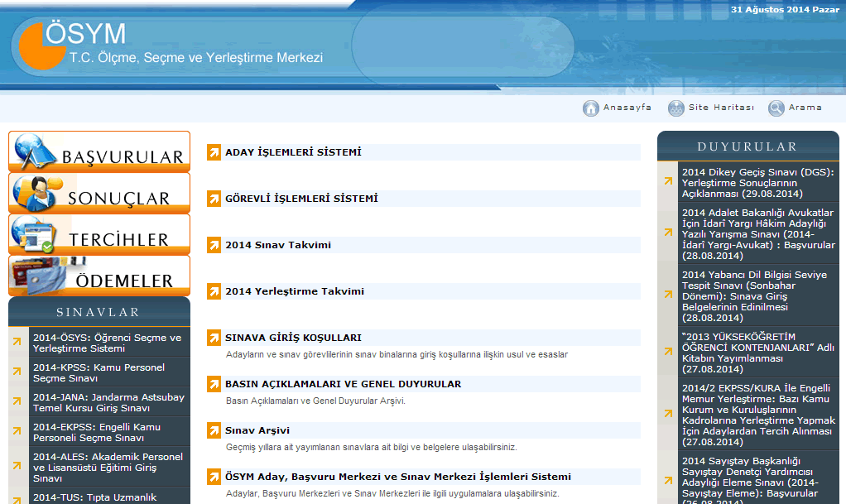Open Yabancı Dil Bilgisi Seviye Tespit announcement
Screen dimensions: 846x504
pos(754,296)
